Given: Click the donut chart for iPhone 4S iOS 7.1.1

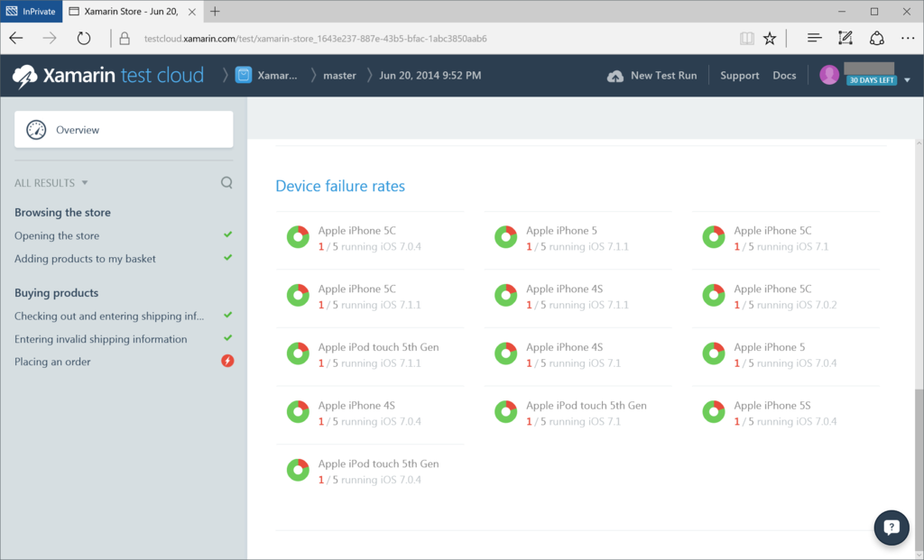Looking at the screenshot, I should click(x=505, y=296).
